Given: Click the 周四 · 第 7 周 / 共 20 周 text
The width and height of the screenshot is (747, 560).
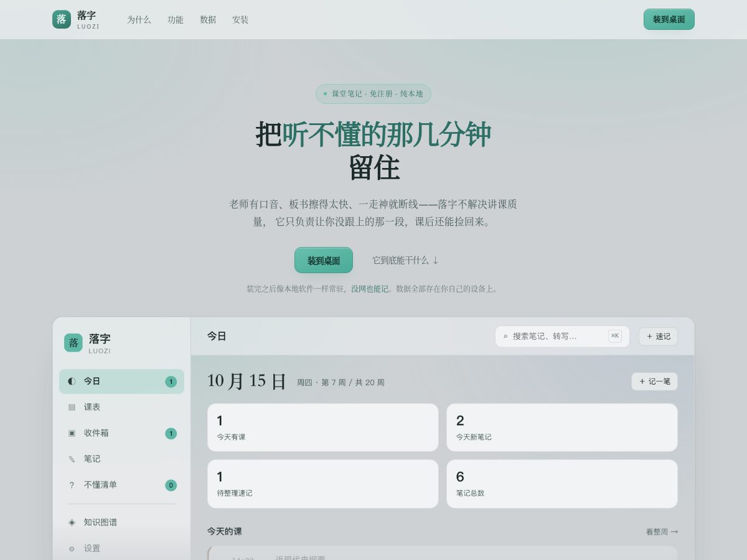Looking at the screenshot, I should click(341, 382).
